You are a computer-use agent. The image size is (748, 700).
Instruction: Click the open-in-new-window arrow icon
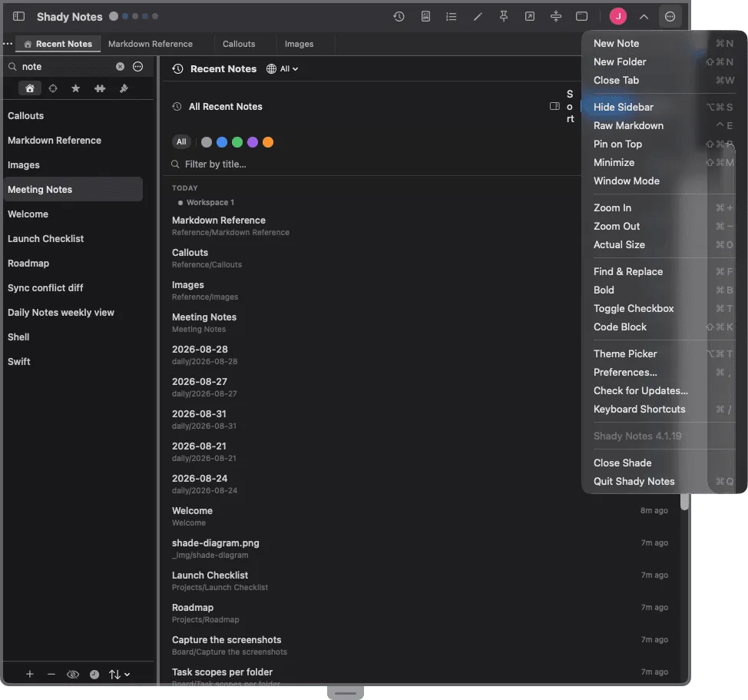tap(530, 17)
